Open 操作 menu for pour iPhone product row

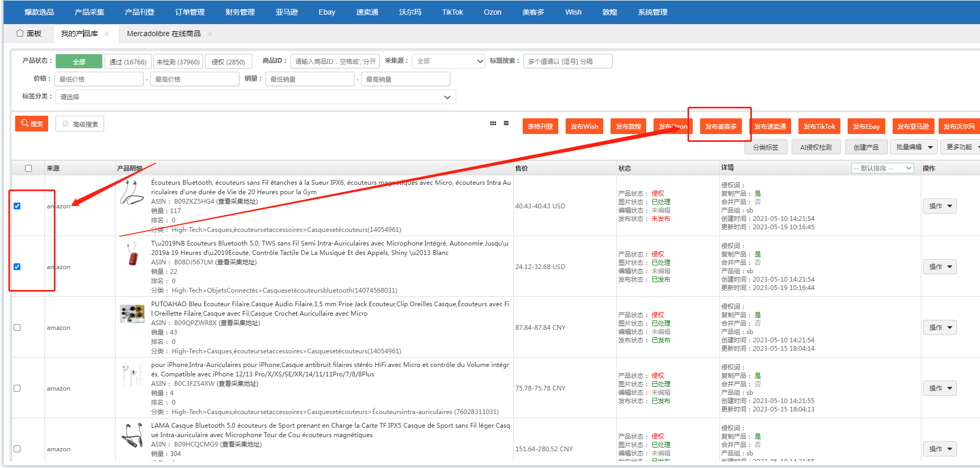point(940,388)
